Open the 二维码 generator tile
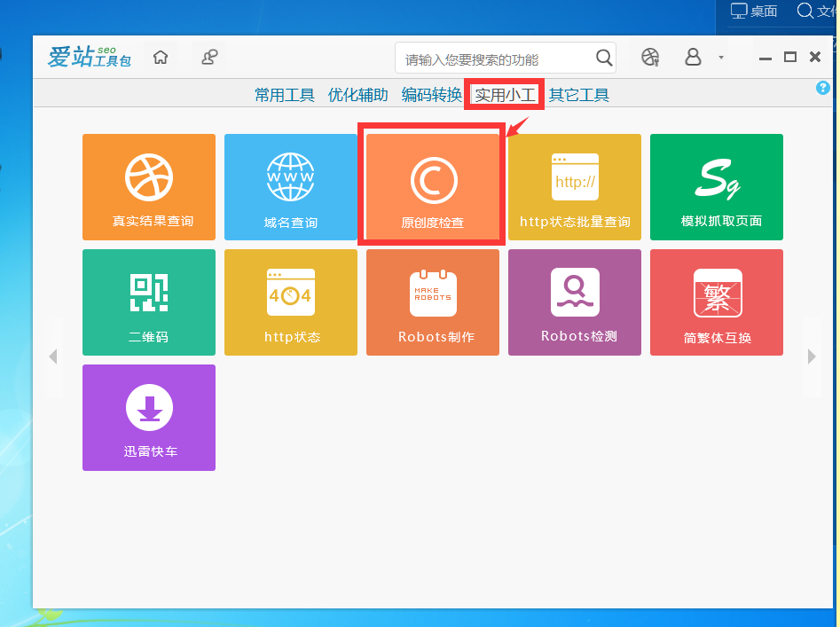Image resolution: width=840 pixels, height=627 pixels. (x=149, y=302)
